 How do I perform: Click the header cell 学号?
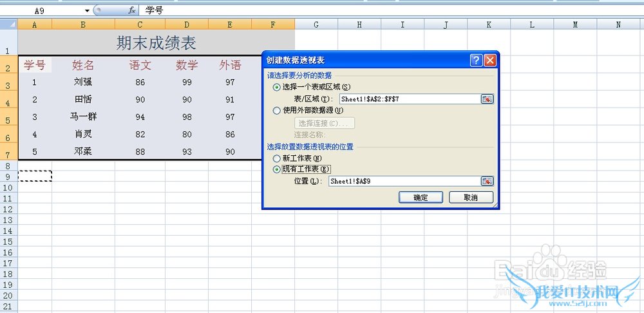(35, 65)
